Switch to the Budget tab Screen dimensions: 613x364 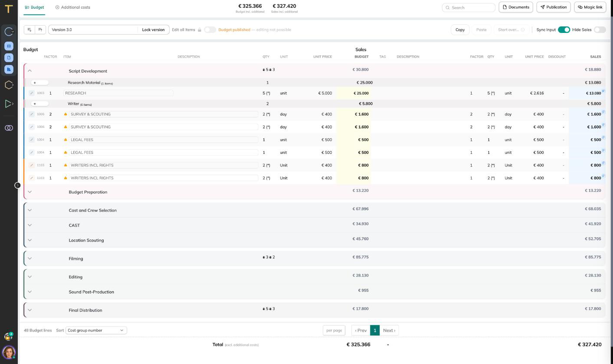point(34,7)
